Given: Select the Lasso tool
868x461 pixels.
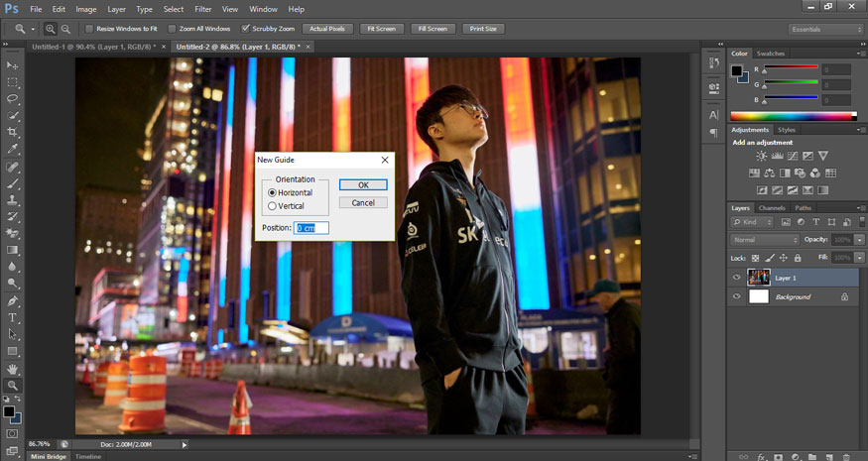Looking at the screenshot, I should coord(13,99).
